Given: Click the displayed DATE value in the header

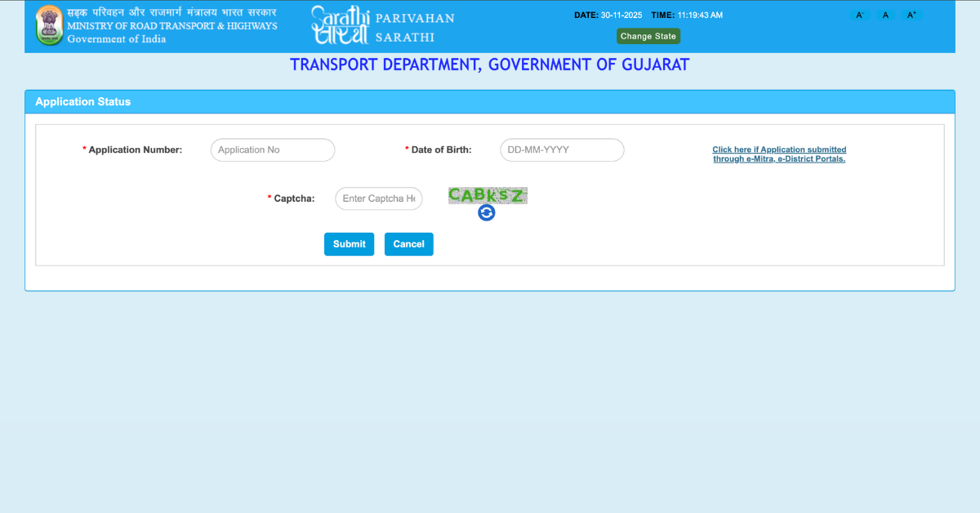Looking at the screenshot, I should tap(622, 14).
